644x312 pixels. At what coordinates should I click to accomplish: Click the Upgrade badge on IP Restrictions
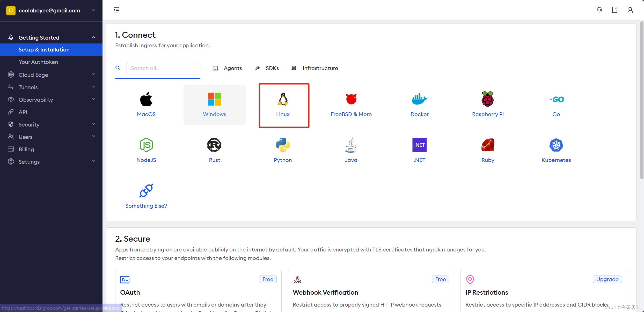(x=607, y=279)
